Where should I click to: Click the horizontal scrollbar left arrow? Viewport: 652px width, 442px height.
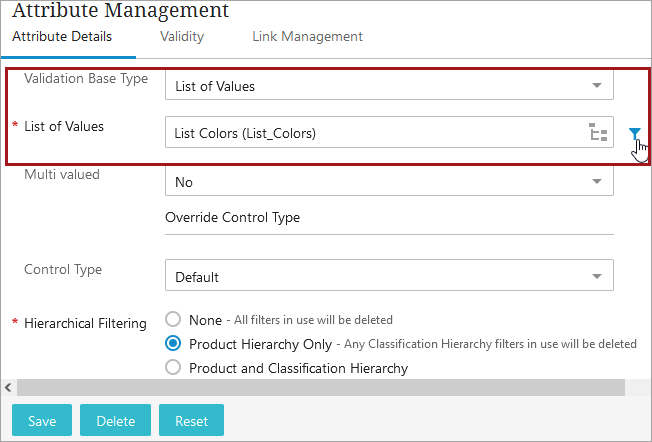(x=8, y=388)
